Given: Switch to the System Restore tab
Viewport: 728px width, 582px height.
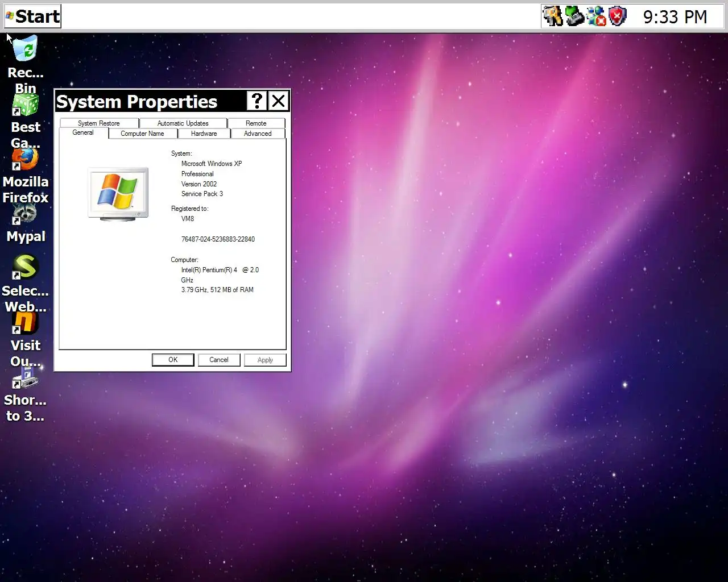Looking at the screenshot, I should [99, 123].
